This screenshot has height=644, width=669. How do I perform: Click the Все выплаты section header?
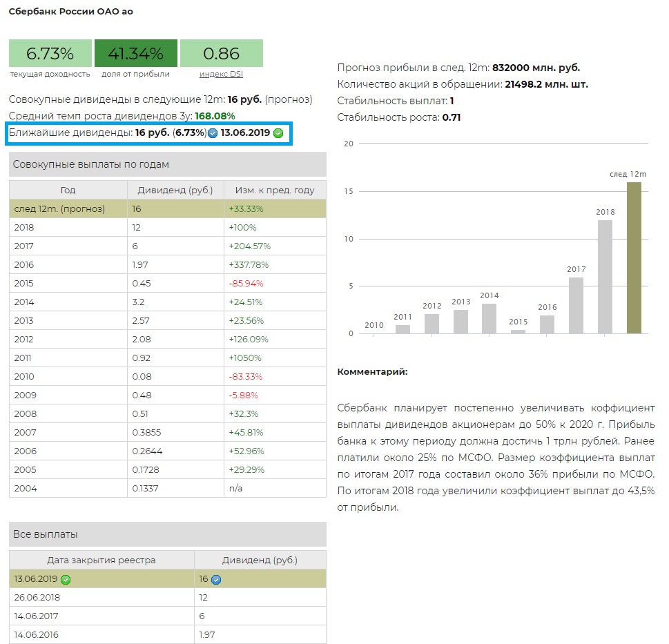167,534
